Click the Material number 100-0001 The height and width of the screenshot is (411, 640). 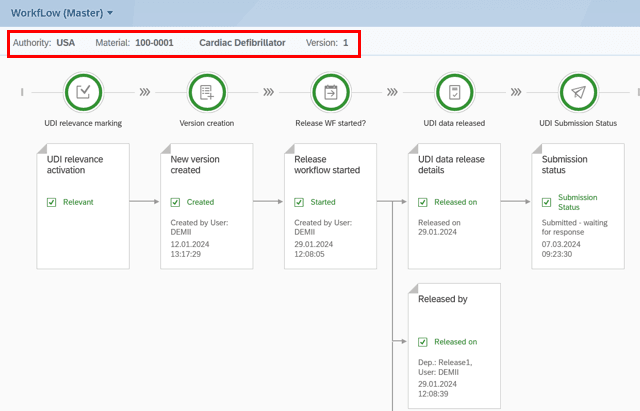point(154,43)
